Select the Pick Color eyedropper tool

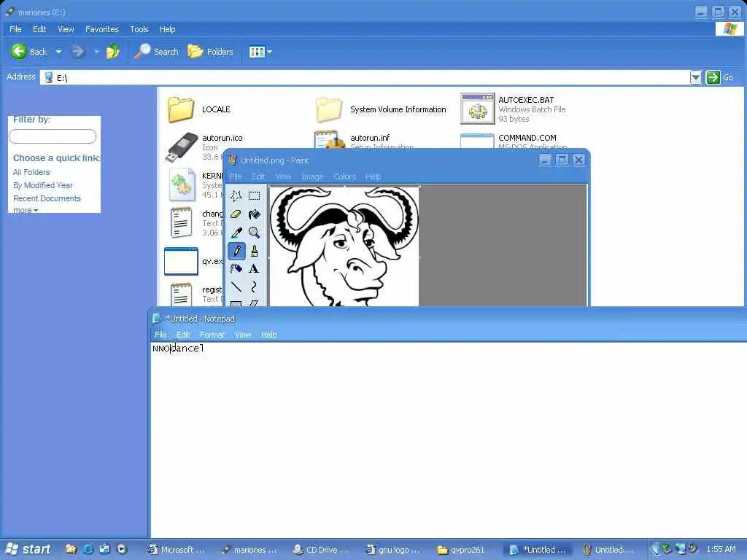(x=236, y=233)
